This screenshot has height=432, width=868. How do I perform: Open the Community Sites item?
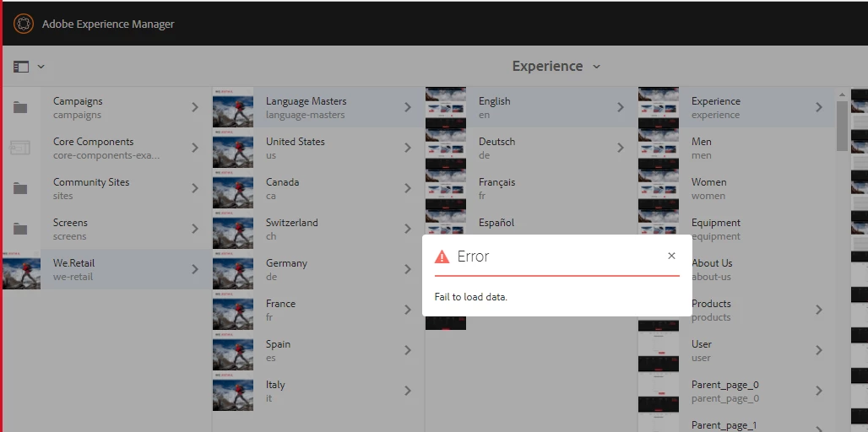click(x=106, y=188)
